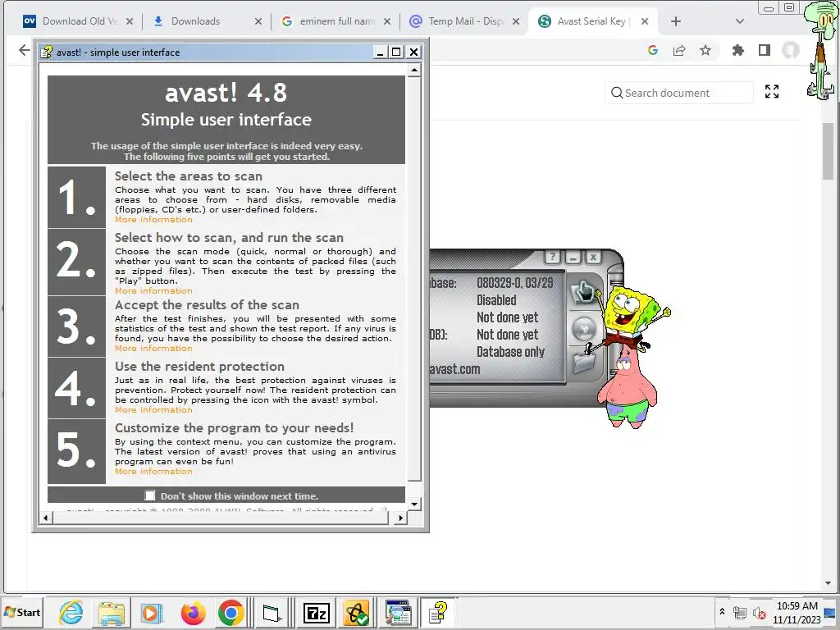The height and width of the screenshot is (630, 840).
Task: Open a new browser tab with the plus button
Action: coord(676,21)
